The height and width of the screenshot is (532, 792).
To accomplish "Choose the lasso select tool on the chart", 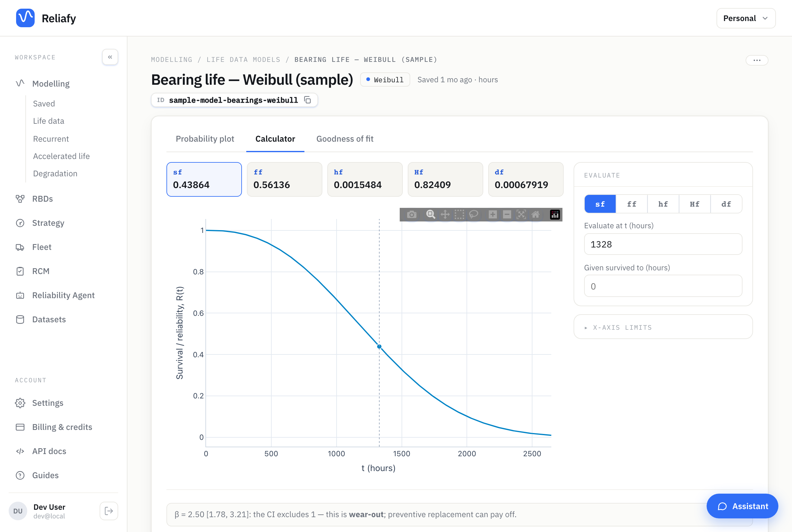I will [473, 214].
